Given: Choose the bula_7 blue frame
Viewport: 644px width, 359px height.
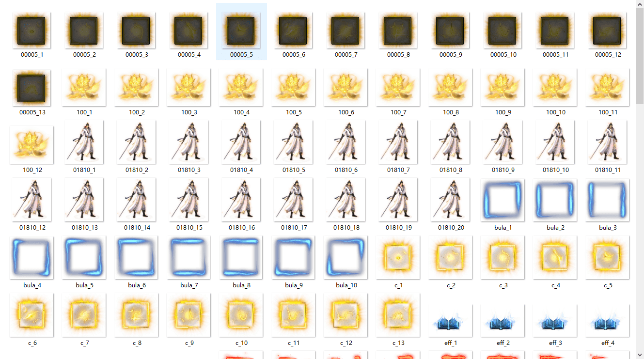Looking at the screenshot, I should tap(188, 257).
